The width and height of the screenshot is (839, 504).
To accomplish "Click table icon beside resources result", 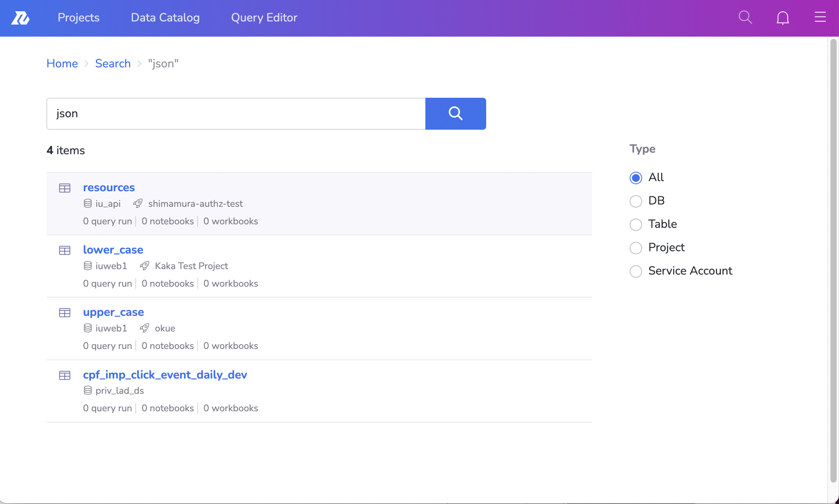I will coord(65,188).
